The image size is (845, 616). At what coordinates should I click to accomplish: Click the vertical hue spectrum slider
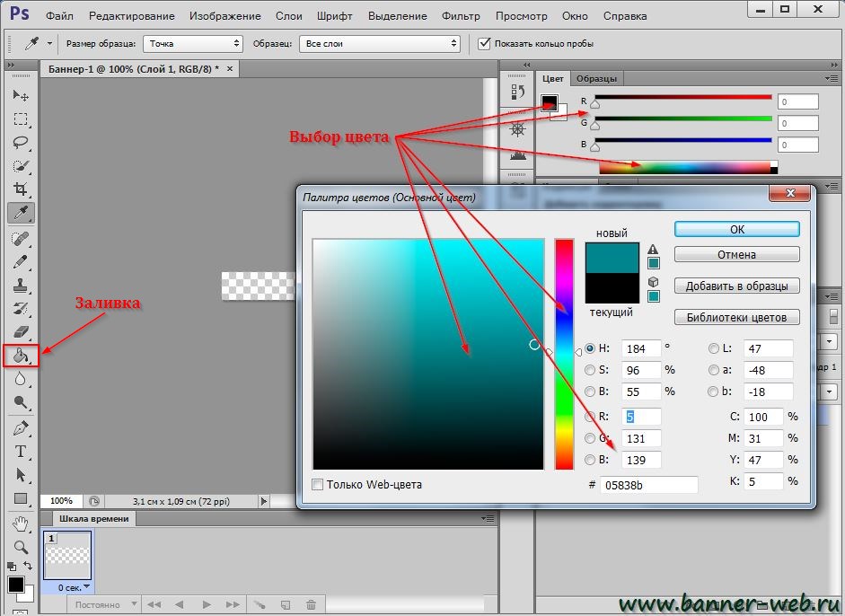click(x=564, y=354)
